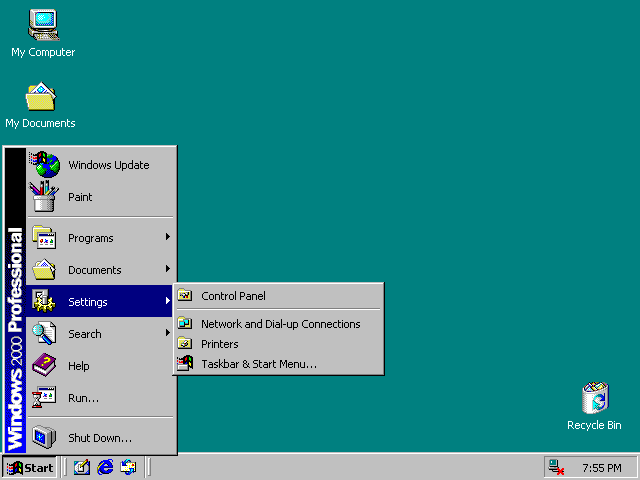
Task: Click the Start button
Action: pyautogui.click(x=29, y=467)
